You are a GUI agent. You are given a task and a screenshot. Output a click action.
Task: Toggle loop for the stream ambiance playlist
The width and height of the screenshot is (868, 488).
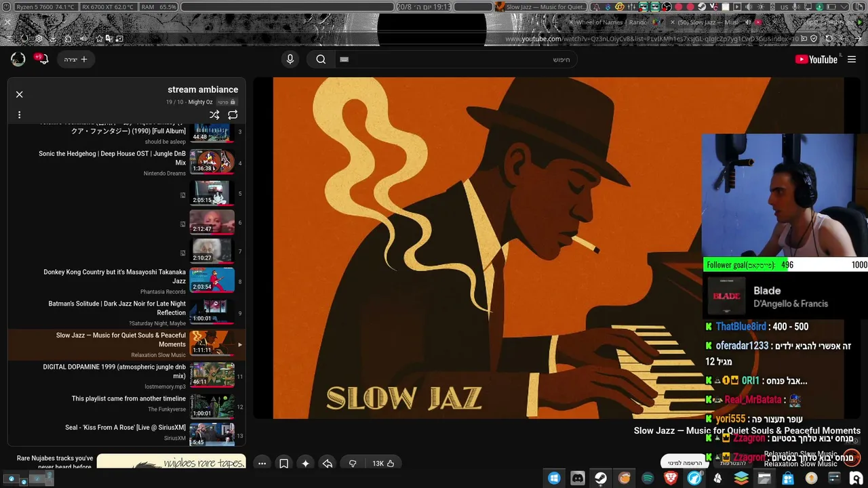click(233, 115)
